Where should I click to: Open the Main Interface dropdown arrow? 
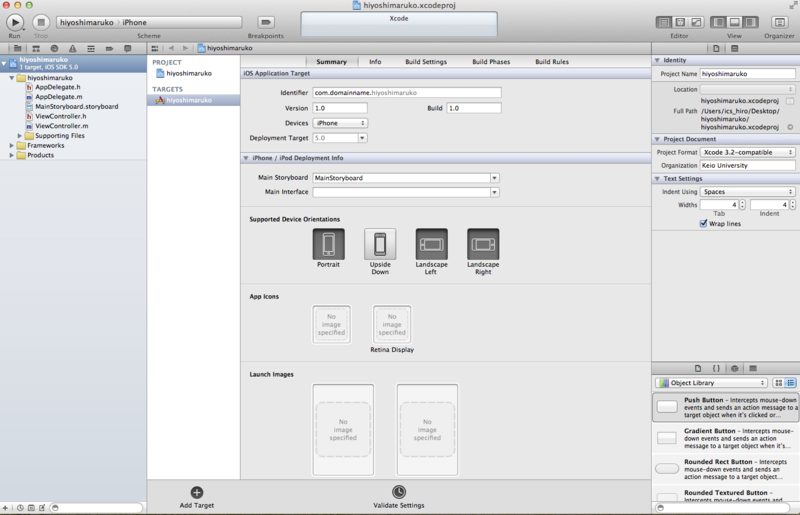pos(494,192)
